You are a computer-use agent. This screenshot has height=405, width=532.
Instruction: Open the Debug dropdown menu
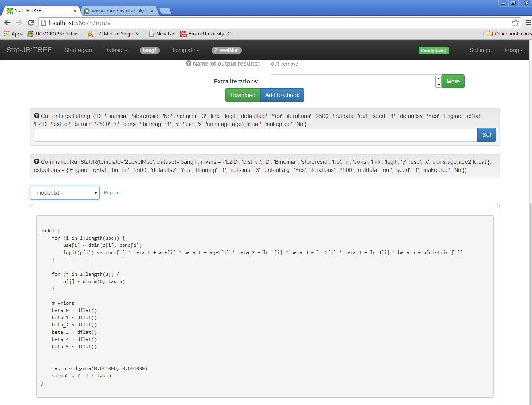512,50
